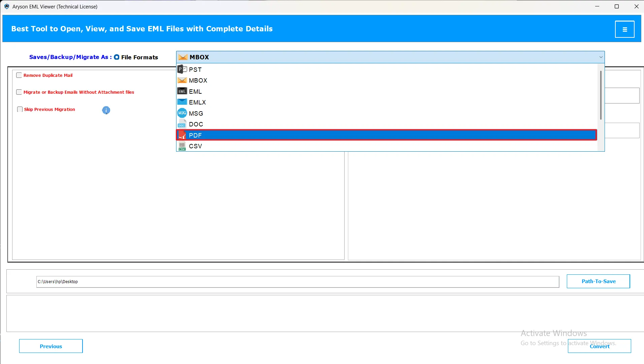Click the EMLX blue envelope icon

pyautogui.click(x=182, y=102)
